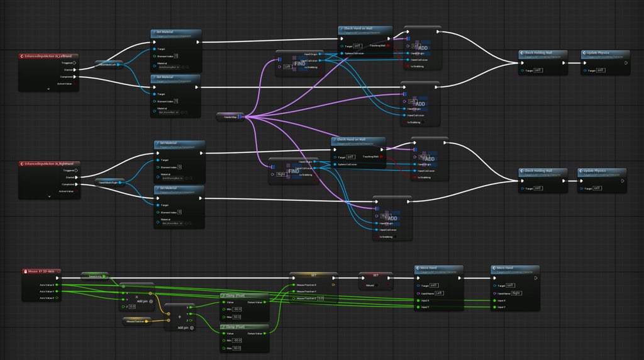Click Add pin on the addition node
644x360 pixels.
186,327
